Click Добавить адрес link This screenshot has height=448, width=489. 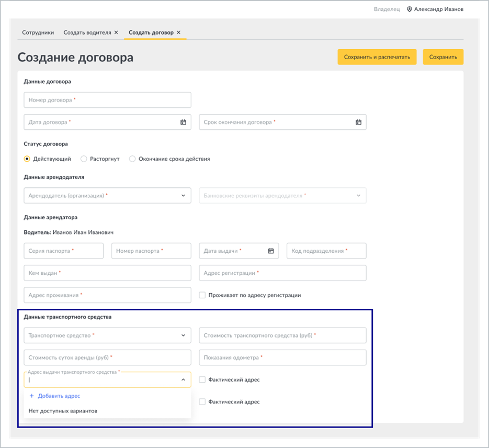click(59, 396)
